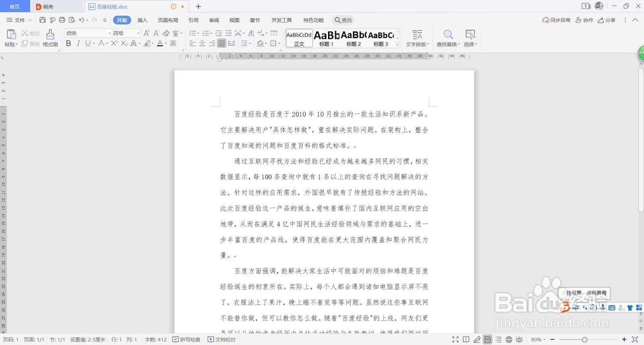644x345 pixels.
Task: Click the Sort (A-Z) icon
Action: (251, 33)
